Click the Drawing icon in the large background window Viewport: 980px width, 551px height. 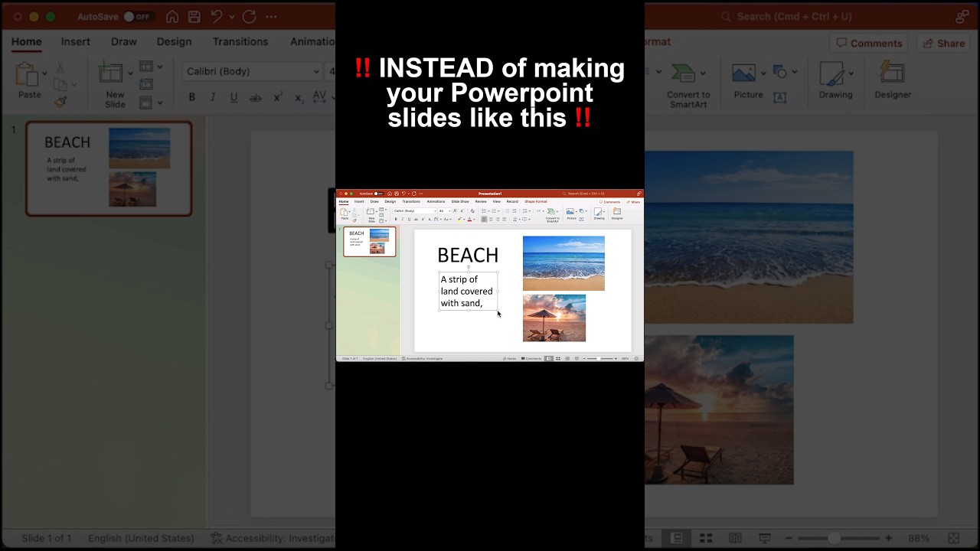click(x=832, y=74)
